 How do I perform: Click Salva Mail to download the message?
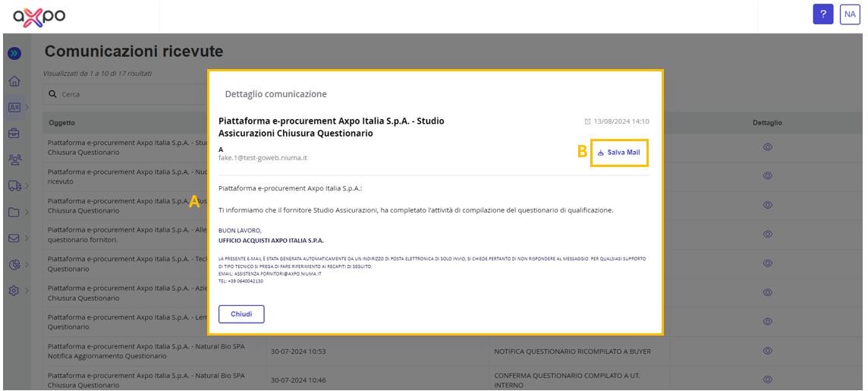pos(619,153)
